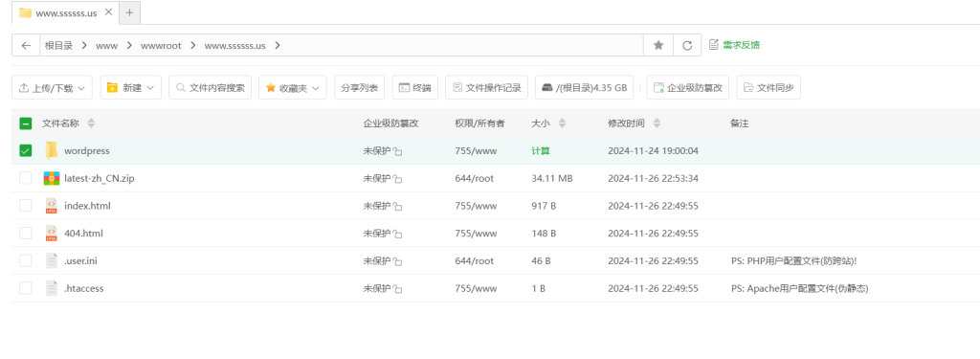Sort by 大小 column arrows

tap(562, 123)
